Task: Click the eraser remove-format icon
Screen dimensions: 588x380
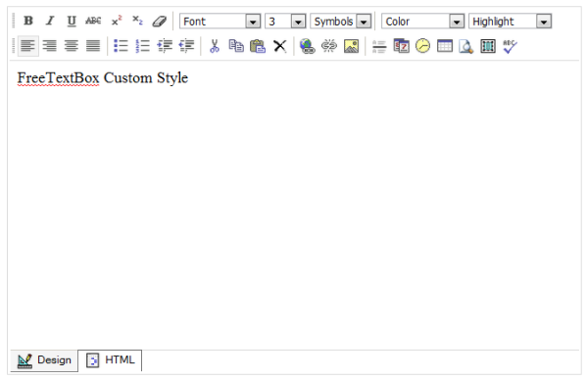Action: pos(160,21)
